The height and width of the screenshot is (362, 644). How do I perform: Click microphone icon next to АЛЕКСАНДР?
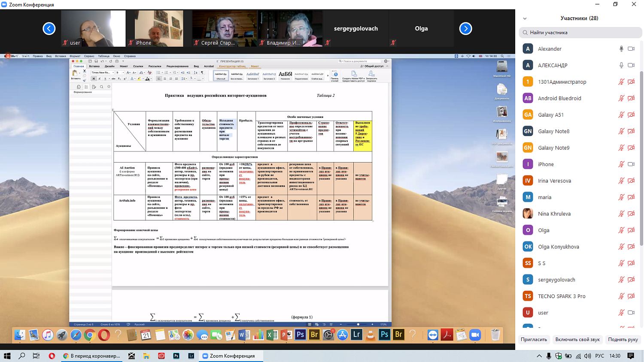621,65
